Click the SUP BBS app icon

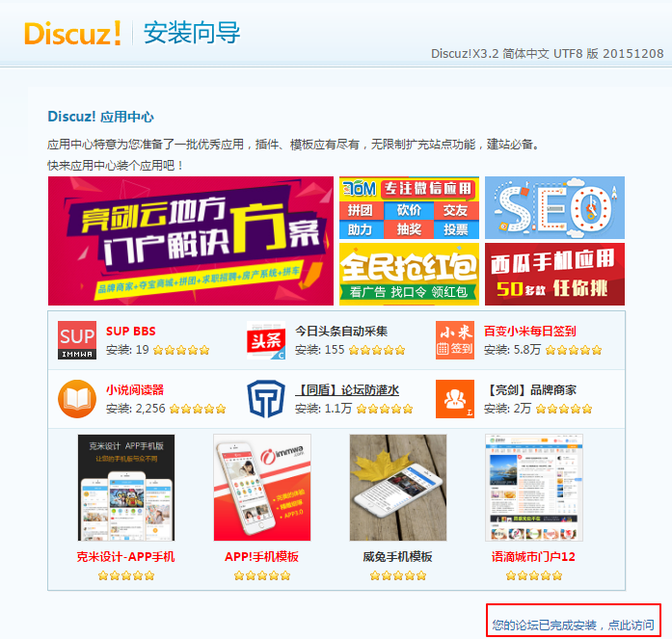(77, 340)
